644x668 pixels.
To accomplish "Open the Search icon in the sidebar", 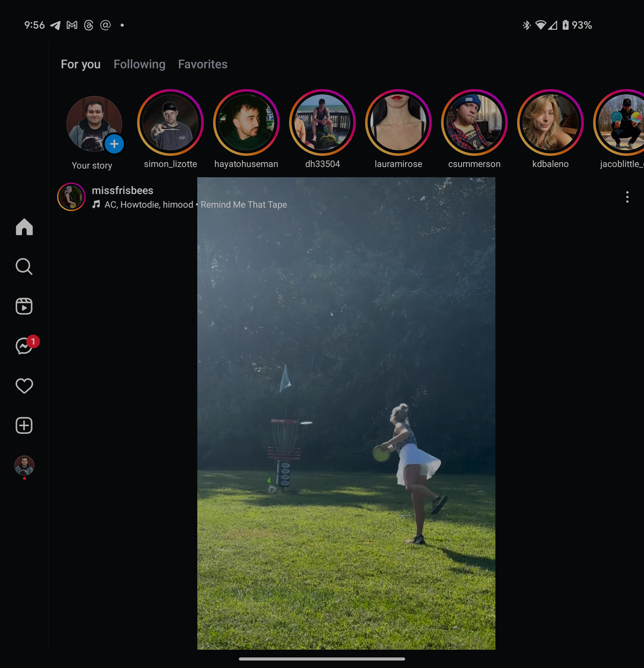I will point(24,267).
